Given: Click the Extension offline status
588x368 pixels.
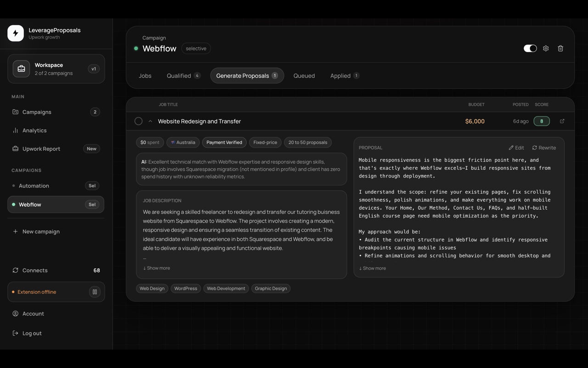Looking at the screenshot, I should (37, 292).
